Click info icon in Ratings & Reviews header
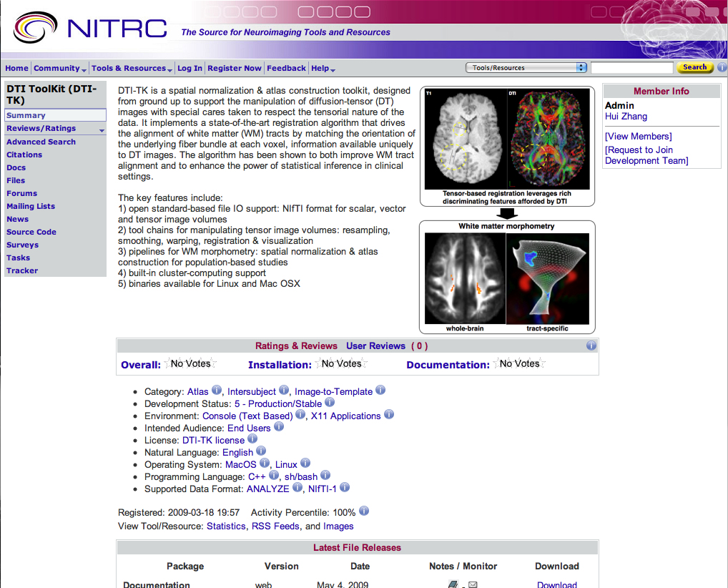 (x=591, y=346)
